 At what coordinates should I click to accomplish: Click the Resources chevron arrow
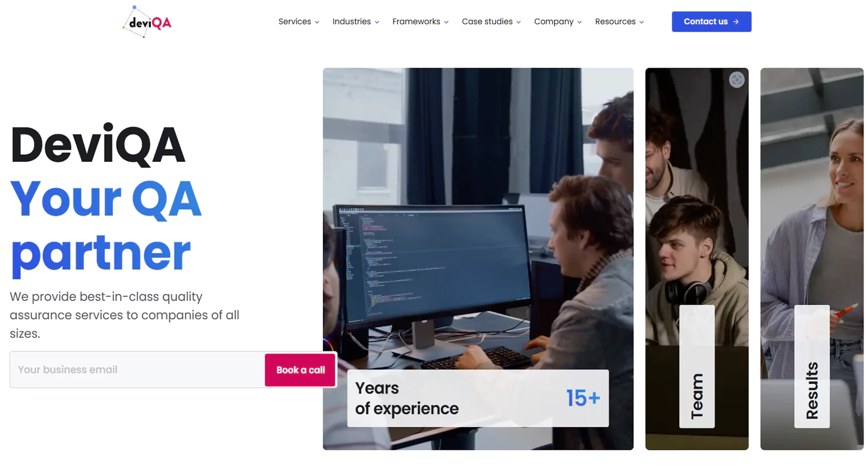pos(641,23)
